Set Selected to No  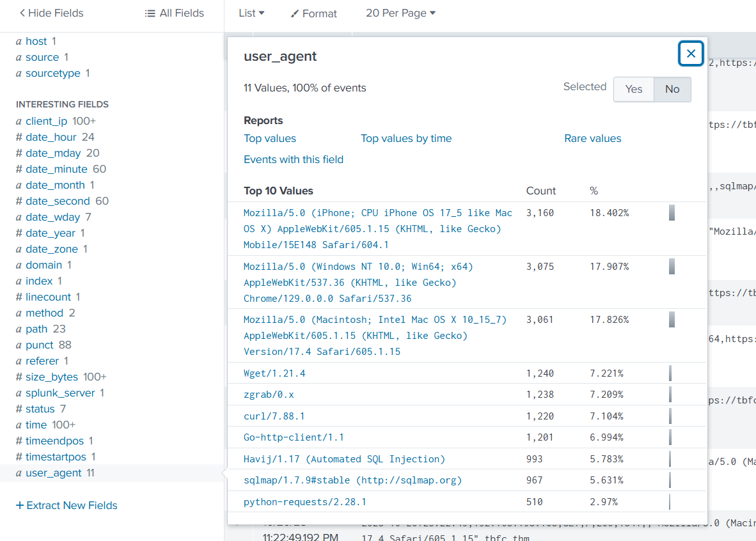pos(672,90)
